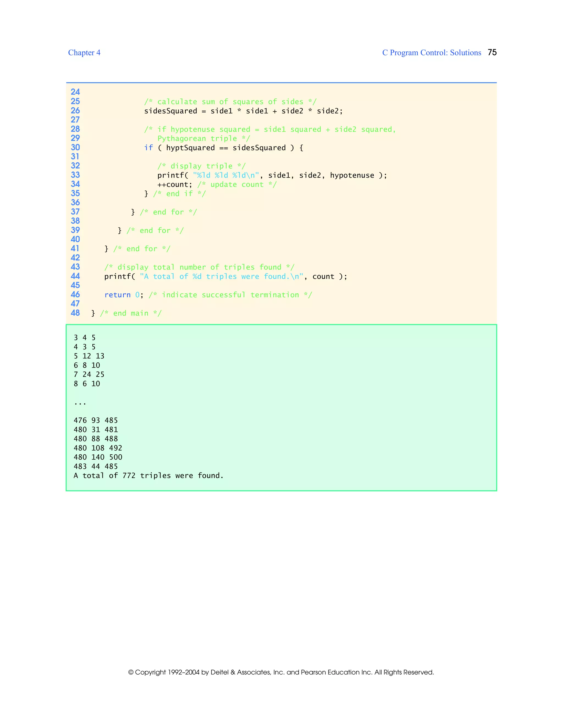This screenshot has width=563, height=728.
Task: Click the 'end for' comment on line 41
Action: (x=142, y=249)
